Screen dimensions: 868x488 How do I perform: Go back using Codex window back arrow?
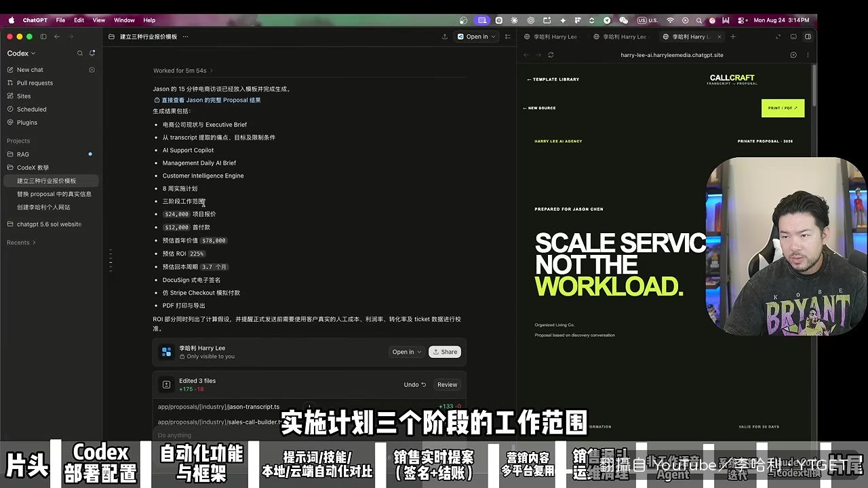pyautogui.click(x=57, y=37)
